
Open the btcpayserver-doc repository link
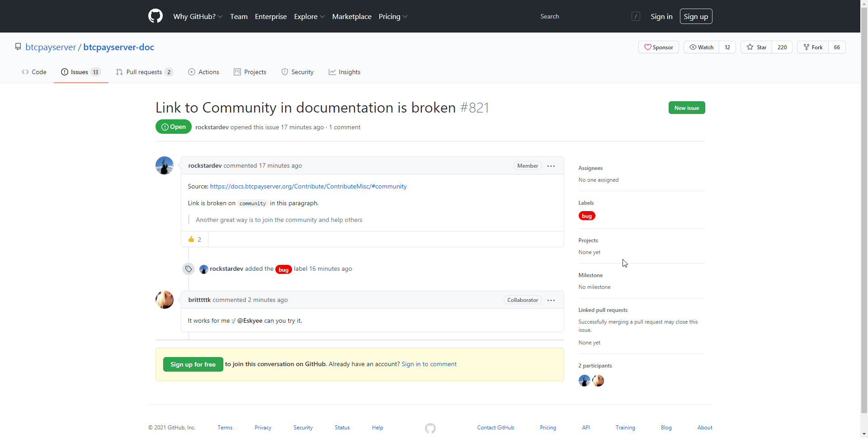[118, 47]
